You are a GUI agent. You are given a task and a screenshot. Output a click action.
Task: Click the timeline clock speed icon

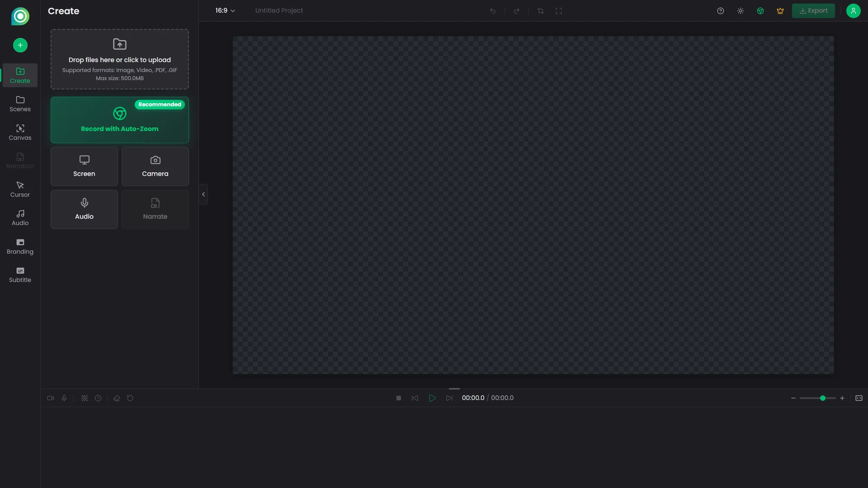point(98,398)
